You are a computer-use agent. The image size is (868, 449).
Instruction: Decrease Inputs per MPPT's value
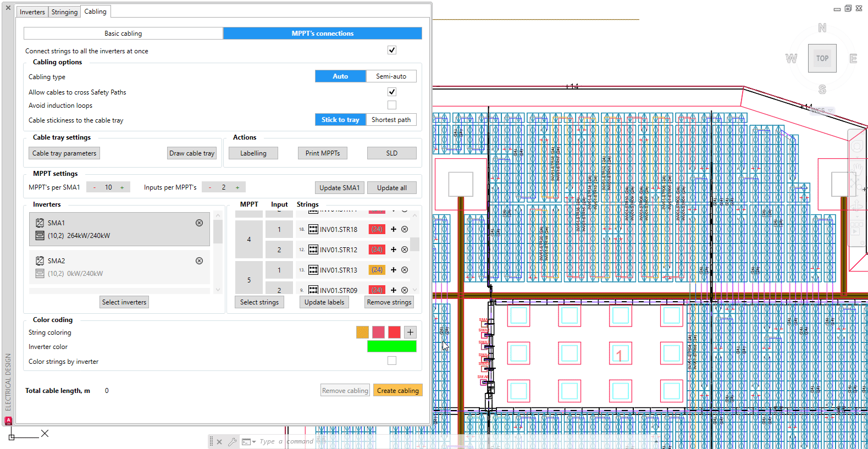click(x=210, y=187)
